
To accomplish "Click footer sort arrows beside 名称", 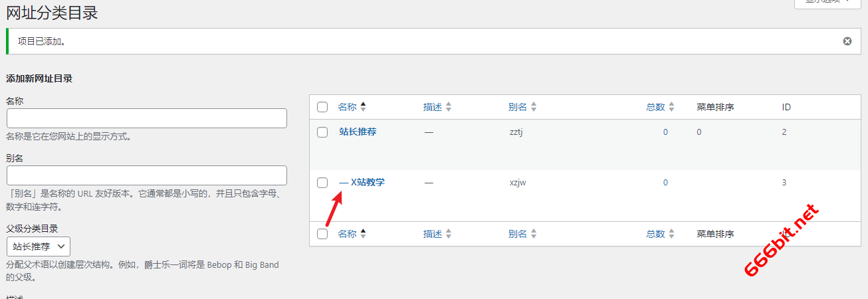I will [x=363, y=234].
